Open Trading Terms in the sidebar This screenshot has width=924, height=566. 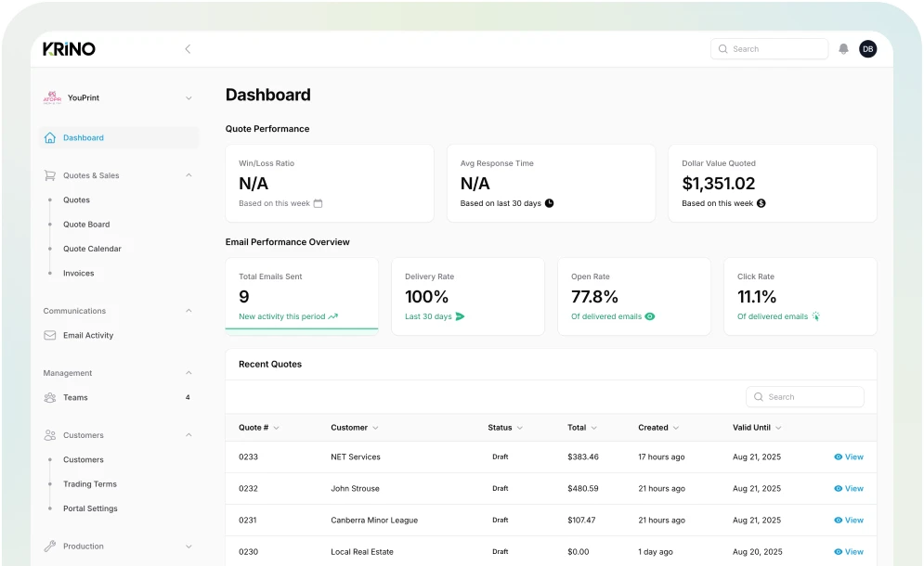pos(90,484)
